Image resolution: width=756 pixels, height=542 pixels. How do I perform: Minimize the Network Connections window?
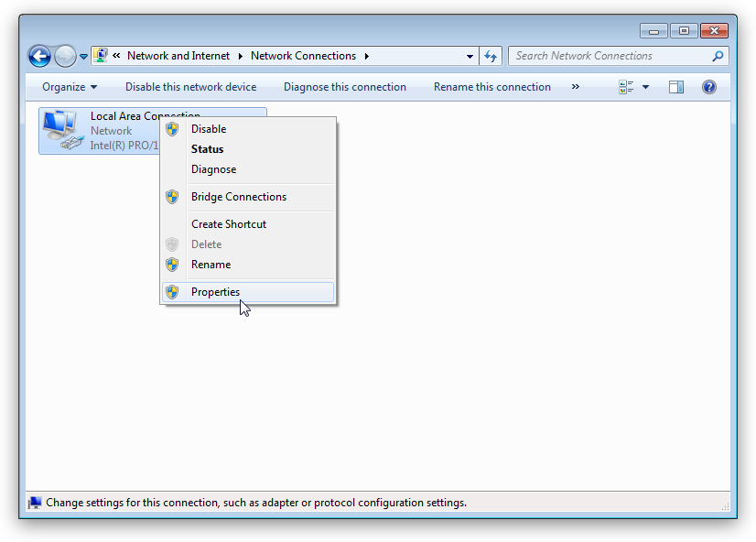653,31
